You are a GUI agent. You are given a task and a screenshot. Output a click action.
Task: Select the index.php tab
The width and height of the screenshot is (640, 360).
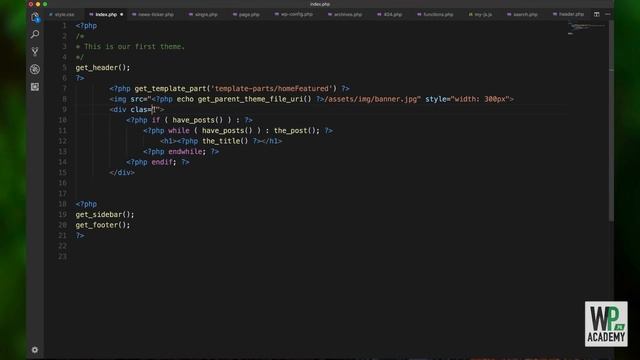(x=106, y=14)
